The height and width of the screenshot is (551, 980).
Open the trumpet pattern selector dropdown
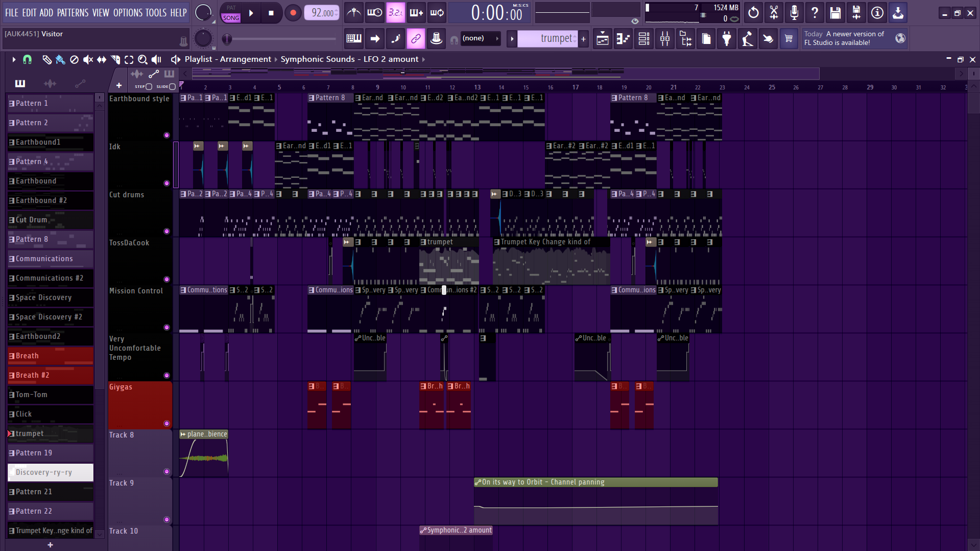(548, 38)
